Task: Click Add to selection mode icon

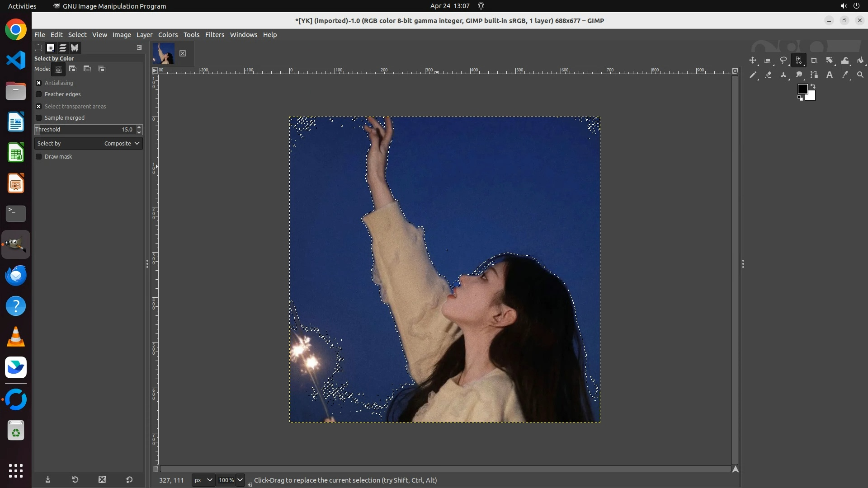Action: pos(72,69)
